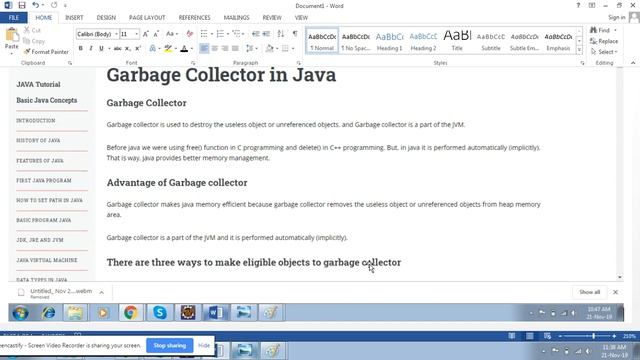Viewport: 640px width, 360px height.
Task: Switch to the REVIEW tab
Action: click(x=272, y=18)
